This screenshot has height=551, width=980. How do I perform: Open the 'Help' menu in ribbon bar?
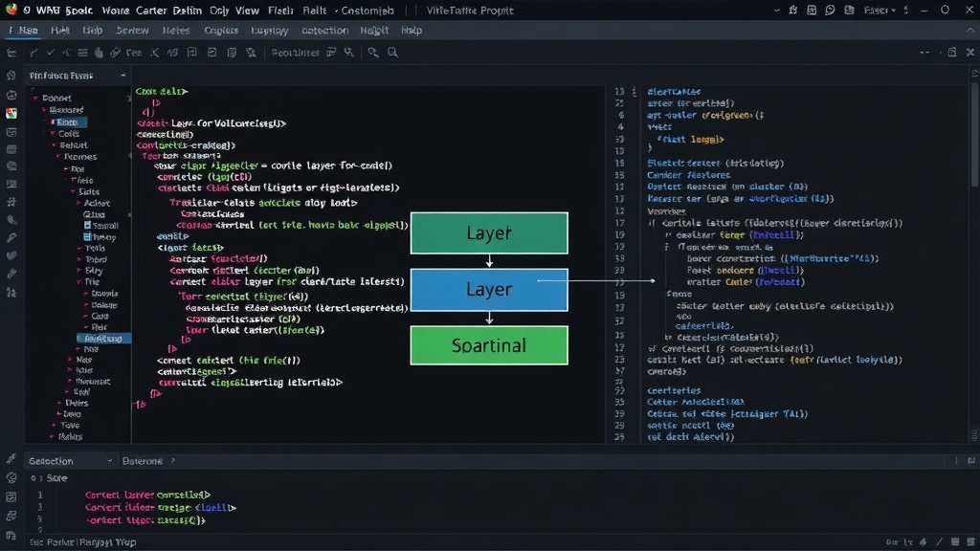tap(412, 30)
